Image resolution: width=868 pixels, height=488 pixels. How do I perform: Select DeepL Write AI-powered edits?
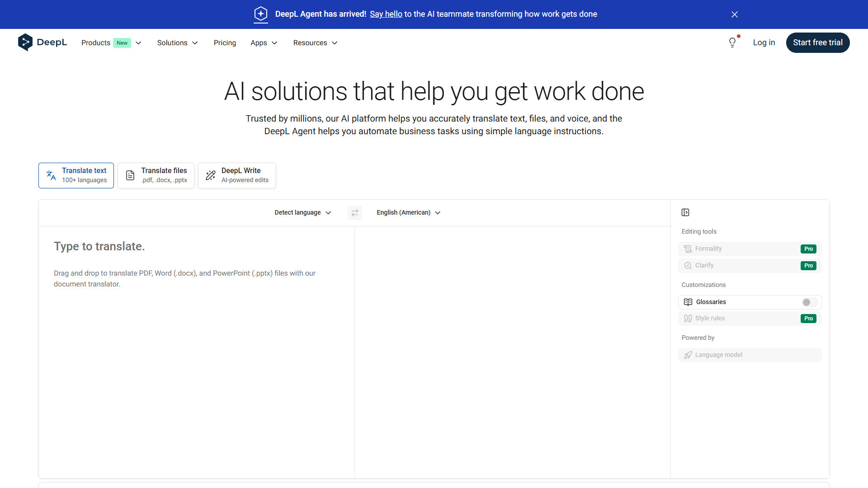(236, 175)
